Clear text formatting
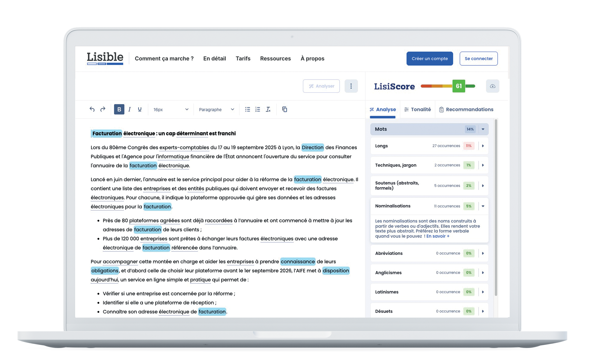This screenshot has height=364, width=590. [268, 110]
